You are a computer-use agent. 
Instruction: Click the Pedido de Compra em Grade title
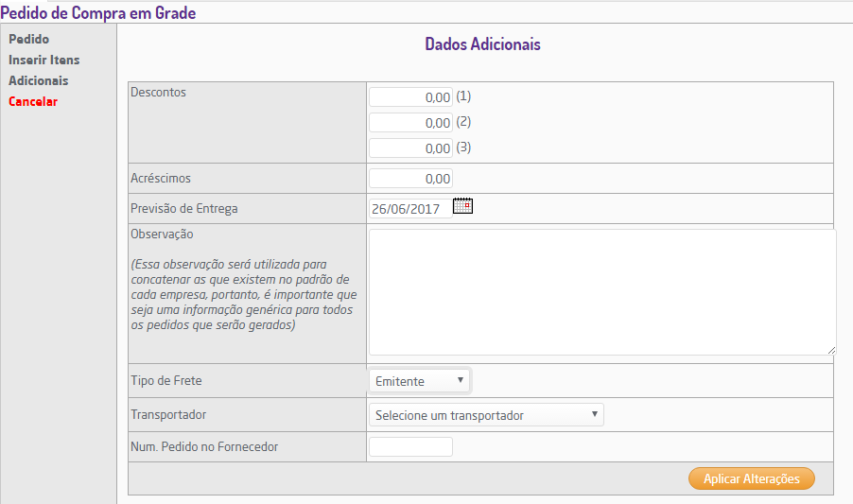pos(98,13)
